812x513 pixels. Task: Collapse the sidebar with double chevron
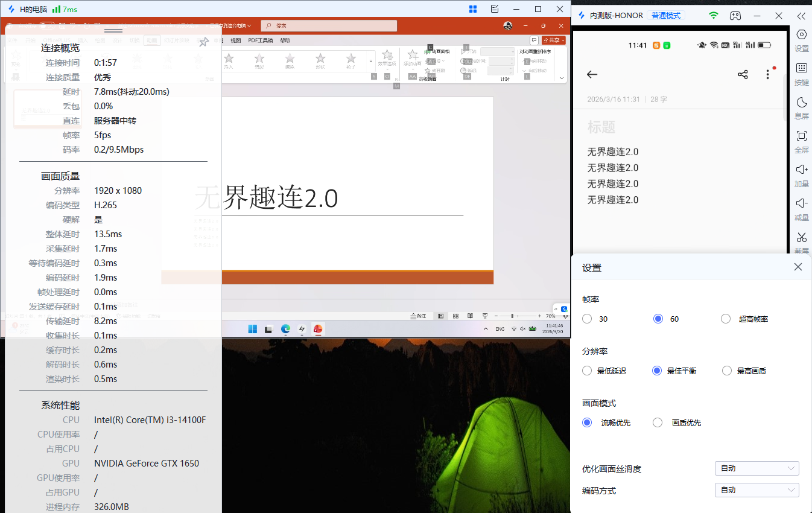click(x=802, y=14)
